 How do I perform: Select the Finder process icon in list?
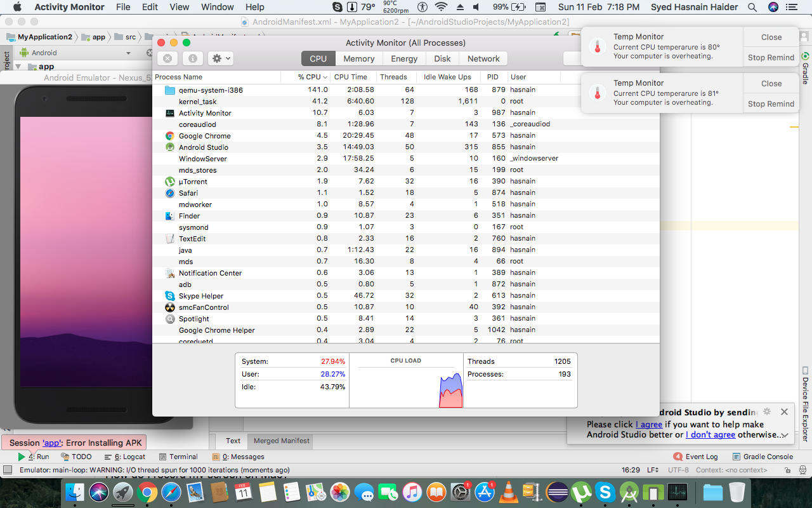point(170,216)
